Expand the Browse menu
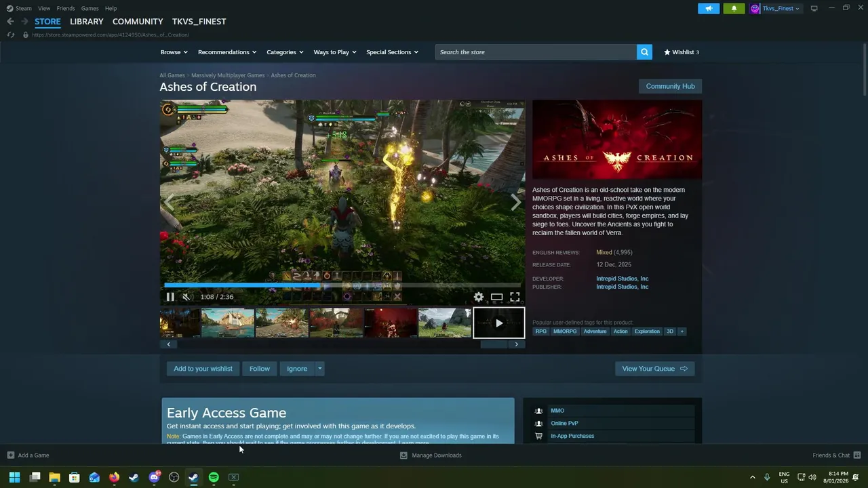Viewport: 868px width, 488px height. point(174,52)
